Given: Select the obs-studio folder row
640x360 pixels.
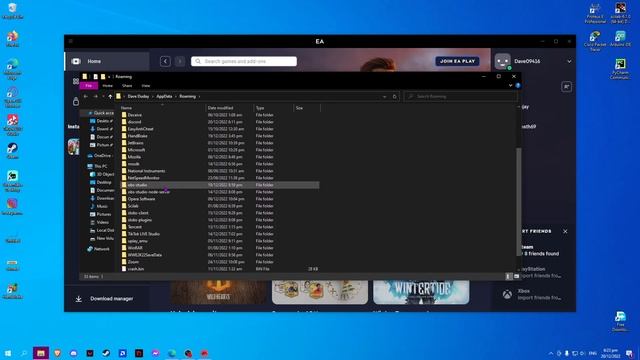Looking at the screenshot, I should pyautogui.click(x=220, y=185).
